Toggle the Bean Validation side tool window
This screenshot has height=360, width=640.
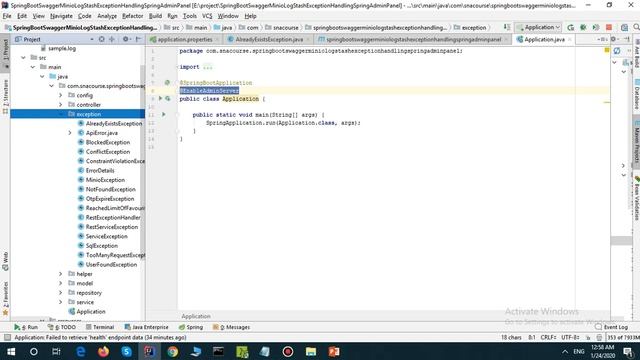click(x=636, y=198)
